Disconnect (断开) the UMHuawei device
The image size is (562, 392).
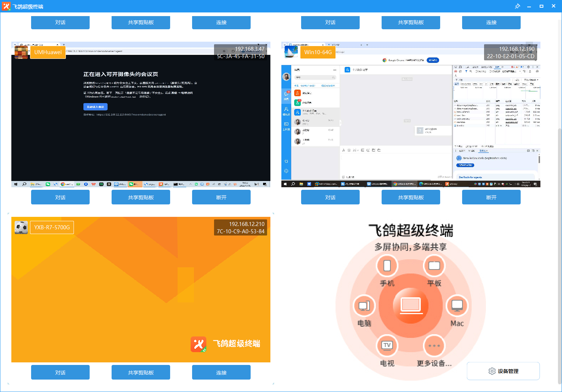pos(221,197)
